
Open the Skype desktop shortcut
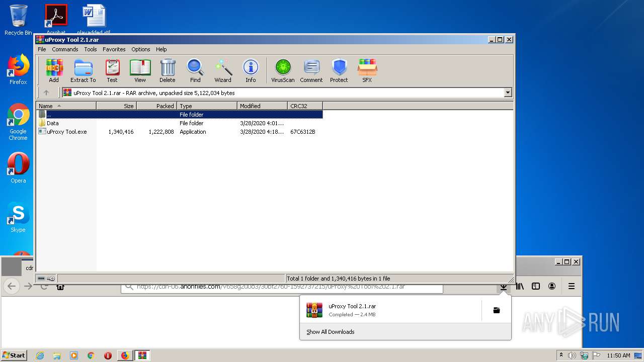click(x=18, y=217)
